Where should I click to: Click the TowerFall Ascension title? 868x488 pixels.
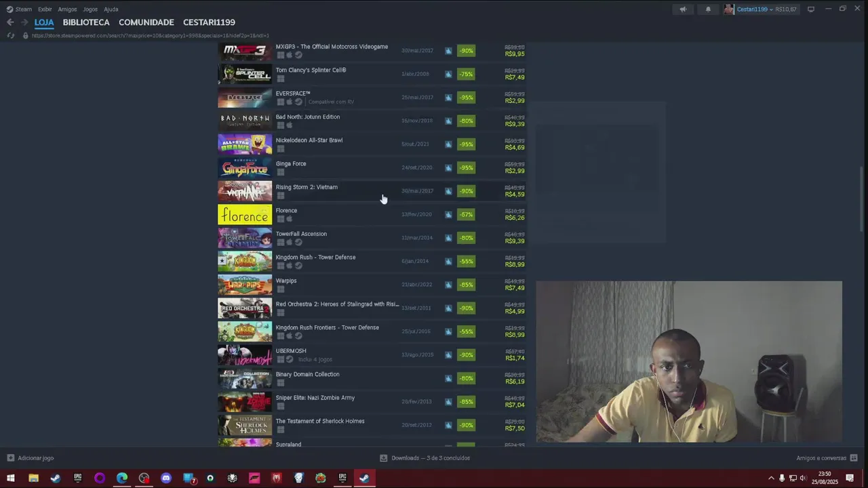[x=301, y=234]
